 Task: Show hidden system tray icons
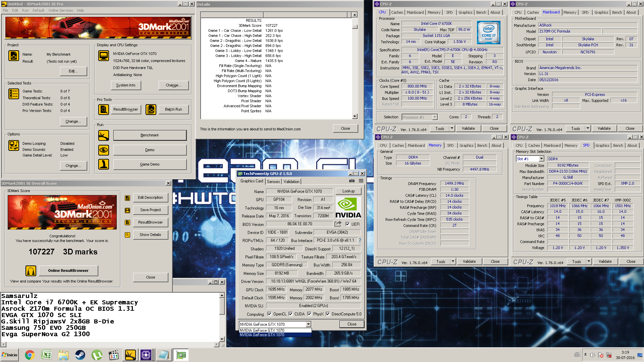coord(585,355)
